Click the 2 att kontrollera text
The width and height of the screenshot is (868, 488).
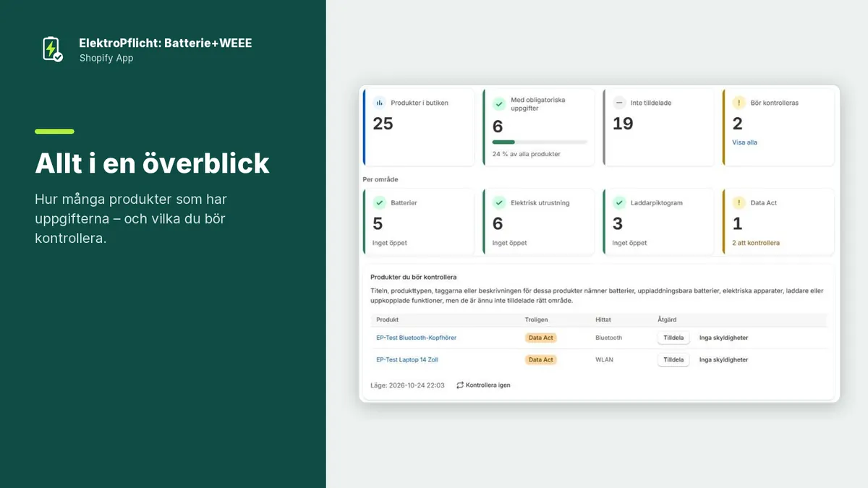click(756, 243)
